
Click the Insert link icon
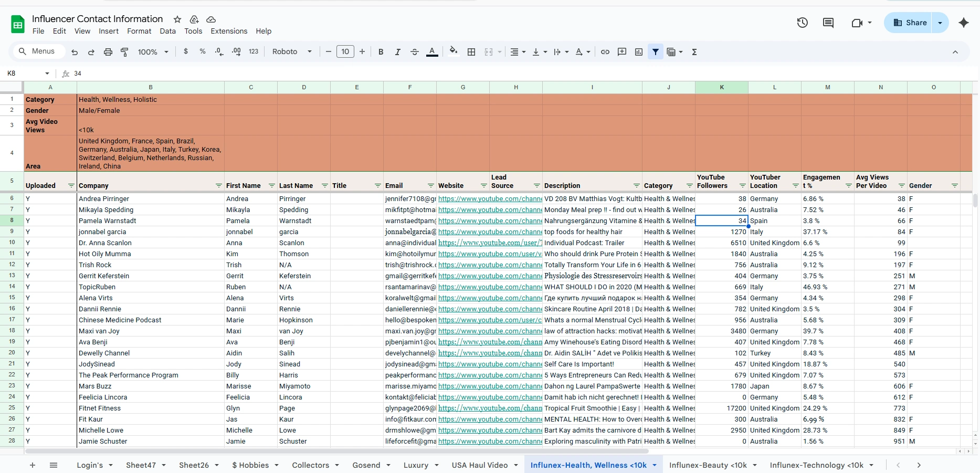pyautogui.click(x=605, y=52)
